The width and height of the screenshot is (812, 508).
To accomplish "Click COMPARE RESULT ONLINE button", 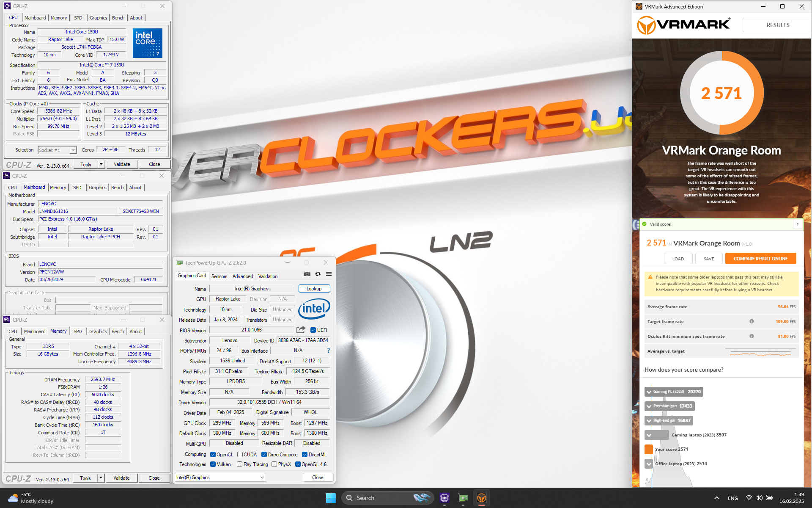I will 760,259.
